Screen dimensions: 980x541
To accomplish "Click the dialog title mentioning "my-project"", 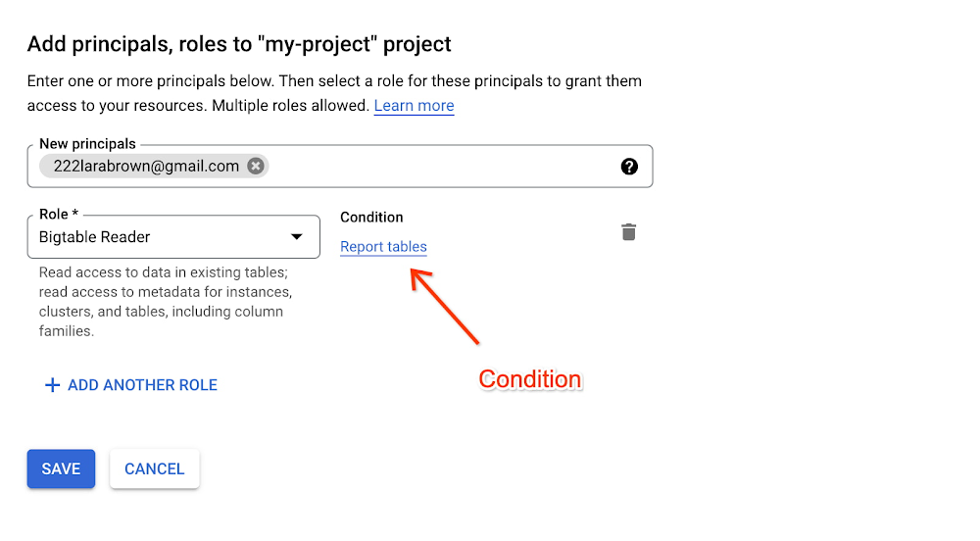I will [x=239, y=44].
